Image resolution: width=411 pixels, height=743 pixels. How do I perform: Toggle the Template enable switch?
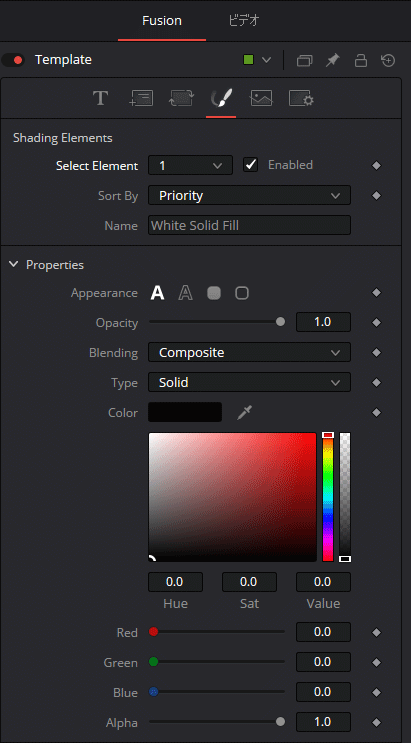(x=13, y=60)
